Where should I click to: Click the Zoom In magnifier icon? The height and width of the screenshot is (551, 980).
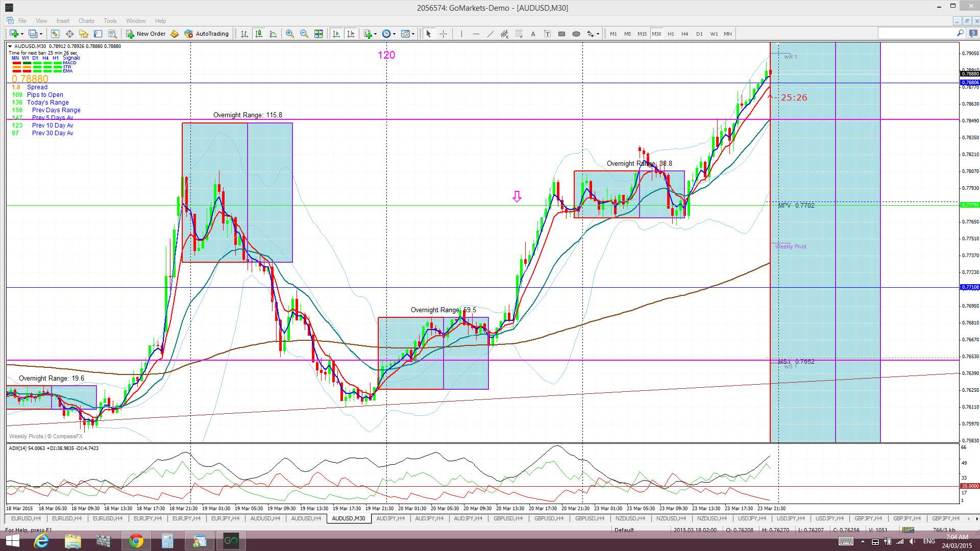290,34
